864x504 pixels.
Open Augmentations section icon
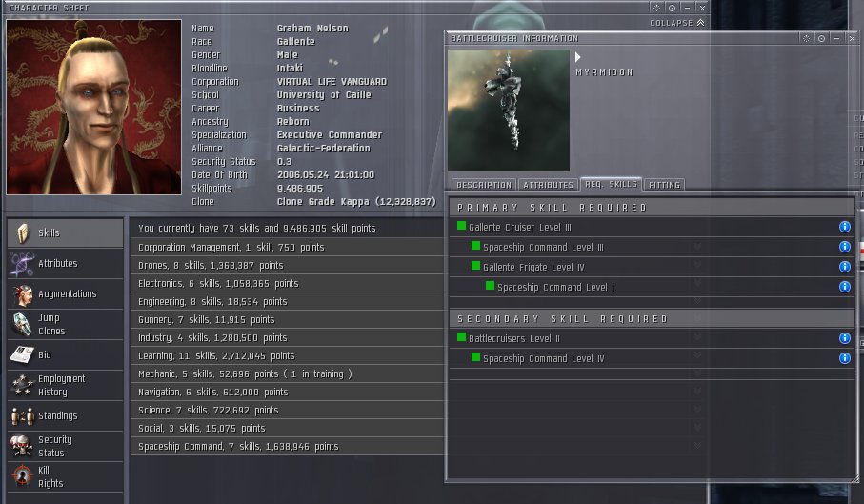click(x=22, y=294)
